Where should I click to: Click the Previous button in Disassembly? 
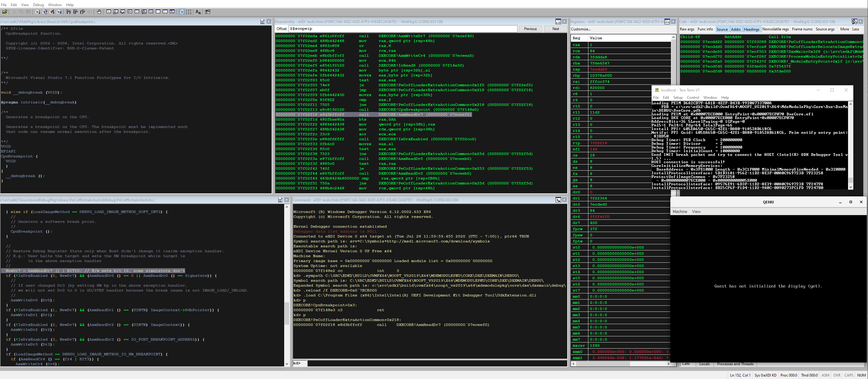click(x=531, y=29)
